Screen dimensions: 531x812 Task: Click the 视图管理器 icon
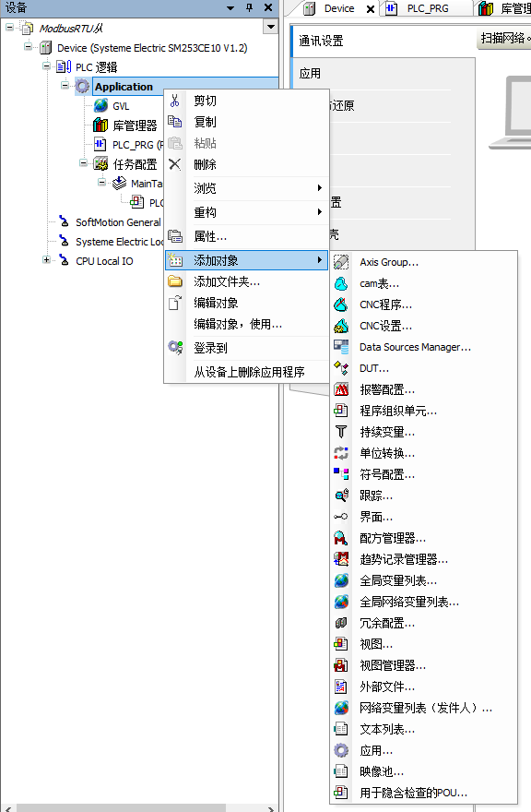pos(340,665)
